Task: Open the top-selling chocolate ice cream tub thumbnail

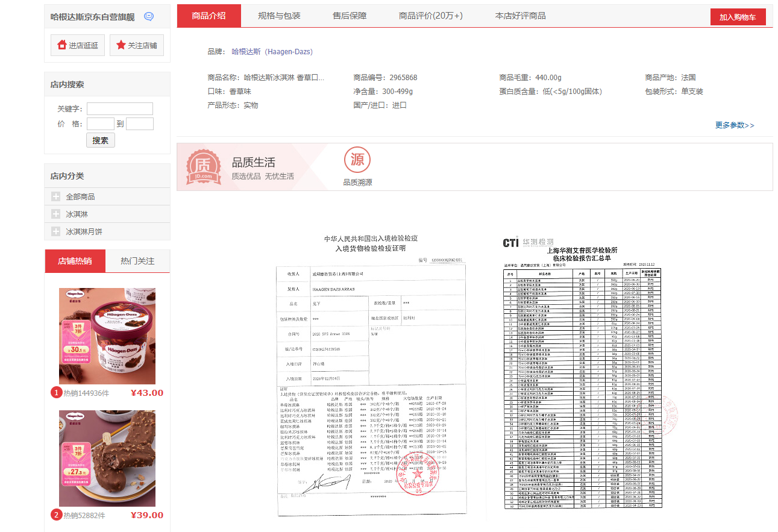Action: pos(107,336)
